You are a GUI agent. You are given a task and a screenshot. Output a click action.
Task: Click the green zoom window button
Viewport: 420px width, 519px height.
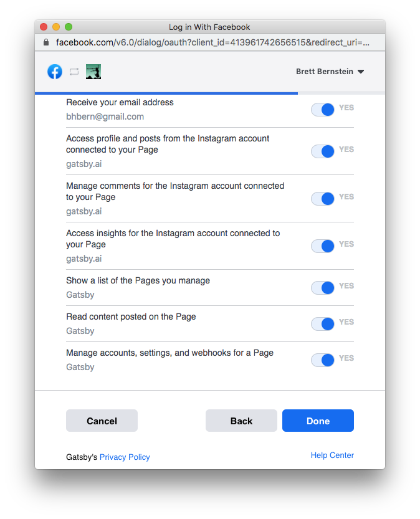click(x=69, y=27)
